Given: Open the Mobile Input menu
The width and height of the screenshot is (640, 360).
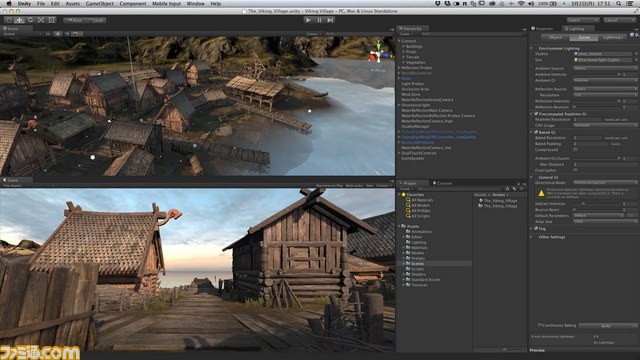Looking at the screenshot, I should (x=166, y=4).
